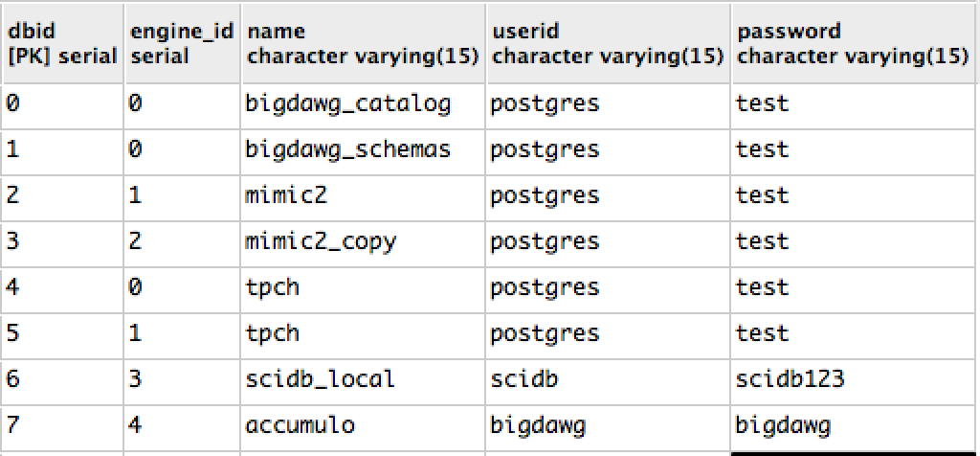Screen dimensions: 980x456
Task: Click the password cell in accumulo row
Action: [783, 424]
